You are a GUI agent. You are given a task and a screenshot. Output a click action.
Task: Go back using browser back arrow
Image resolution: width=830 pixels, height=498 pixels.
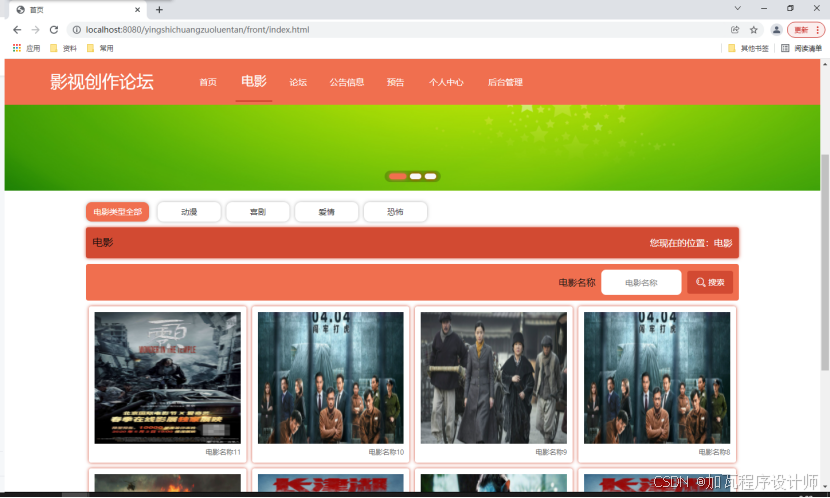click(16, 30)
